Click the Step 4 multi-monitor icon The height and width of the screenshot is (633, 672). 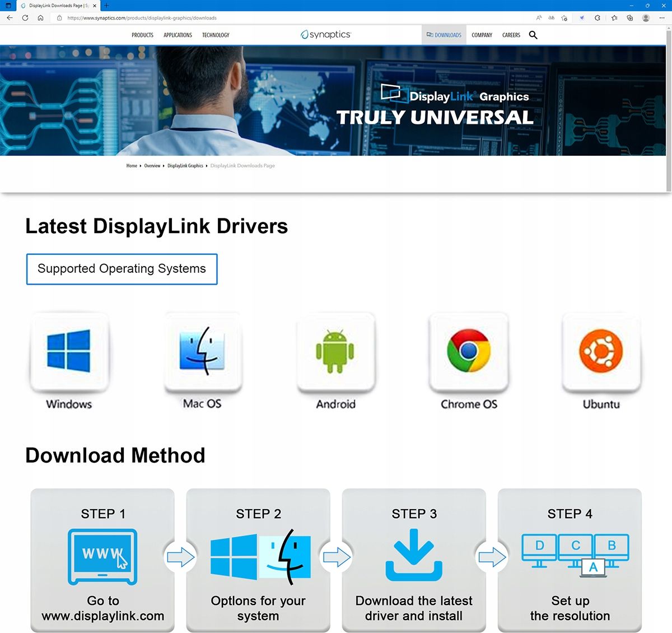[x=575, y=555]
